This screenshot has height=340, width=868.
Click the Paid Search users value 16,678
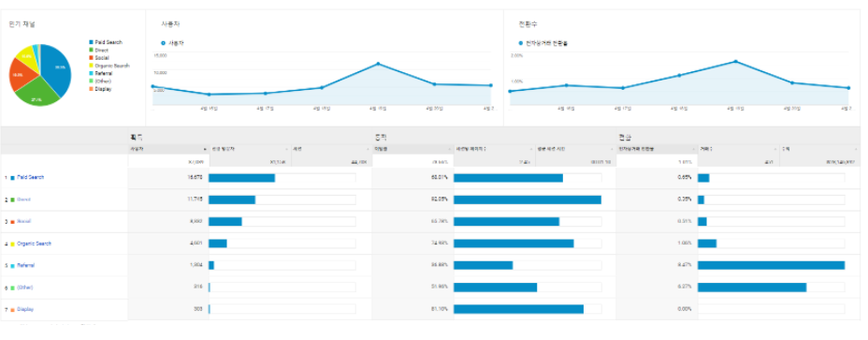195,177
